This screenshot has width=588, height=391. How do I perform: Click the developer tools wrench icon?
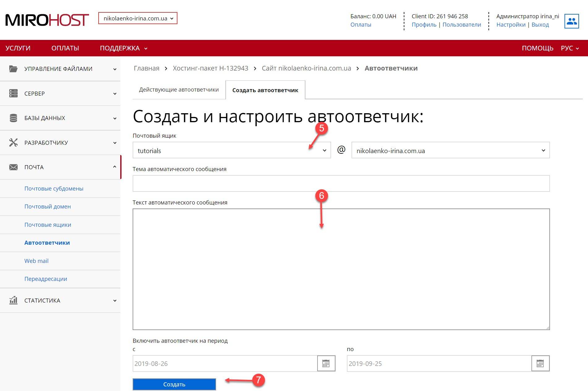click(x=13, y=142)
